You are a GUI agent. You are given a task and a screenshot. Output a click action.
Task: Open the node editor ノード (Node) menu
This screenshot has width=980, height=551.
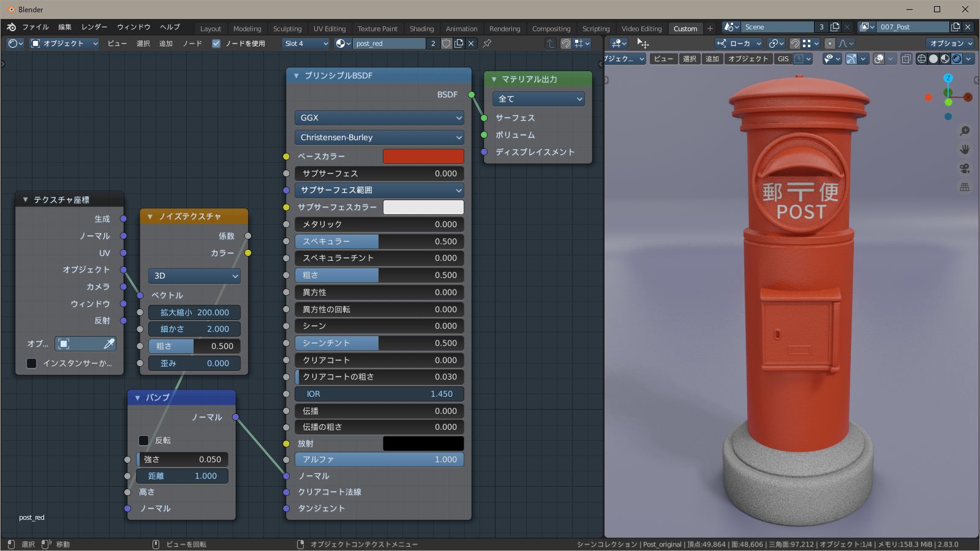click(x=192, y=43)
